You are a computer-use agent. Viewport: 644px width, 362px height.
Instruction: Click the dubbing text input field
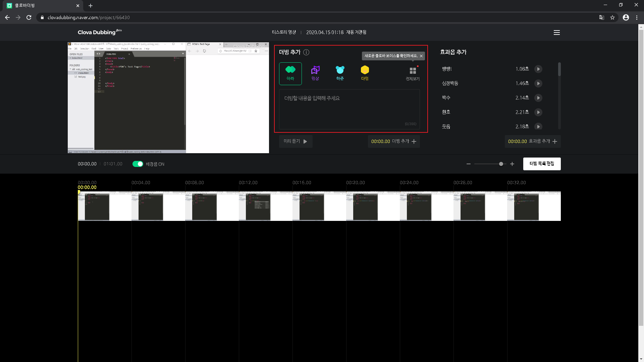tap(349, 109)
